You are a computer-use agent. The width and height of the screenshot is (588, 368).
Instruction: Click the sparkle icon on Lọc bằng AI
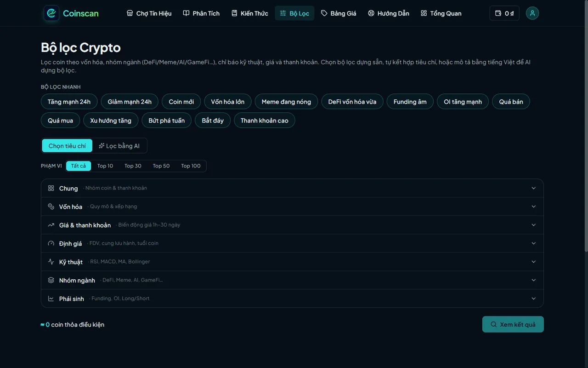[102, 146]
